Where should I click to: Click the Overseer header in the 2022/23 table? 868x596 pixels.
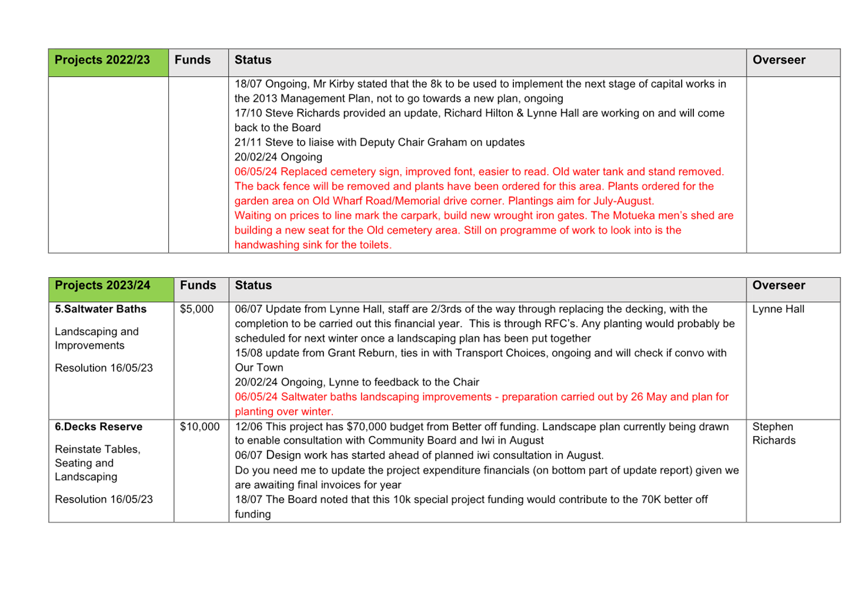[x=793, y=62]
